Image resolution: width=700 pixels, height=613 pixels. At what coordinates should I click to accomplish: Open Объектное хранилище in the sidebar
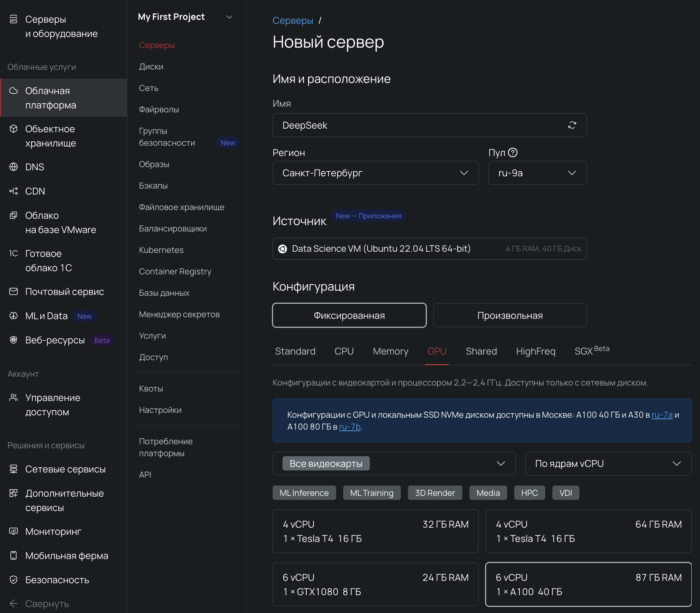tap(51, 136)
